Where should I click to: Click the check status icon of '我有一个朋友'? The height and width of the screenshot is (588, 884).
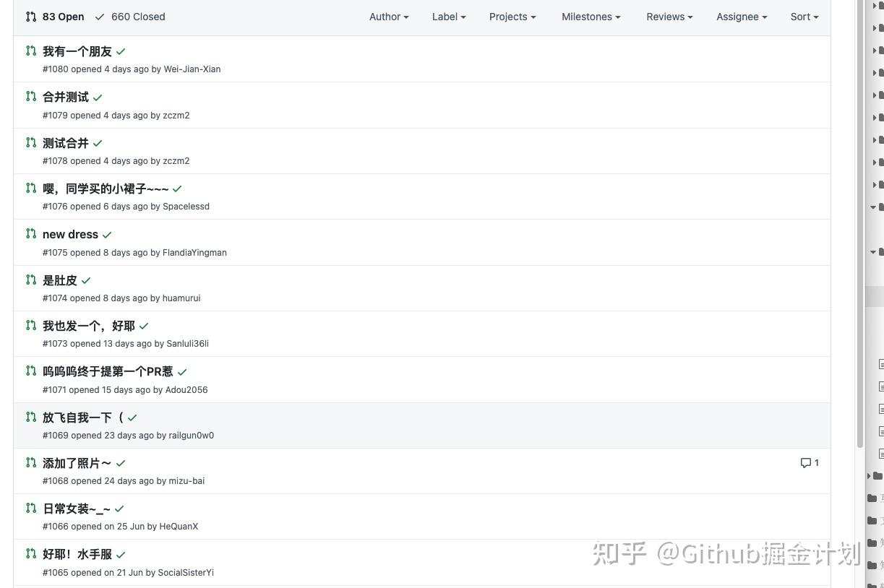coord(121,51)
